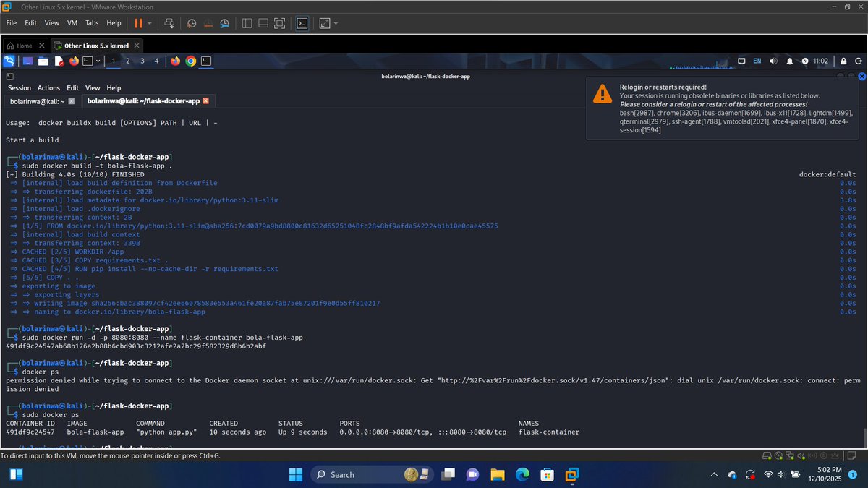Expand the terminal launcher dropdown arrow
The width and height of the screenshot is (868, 488).
click(98, 61)
